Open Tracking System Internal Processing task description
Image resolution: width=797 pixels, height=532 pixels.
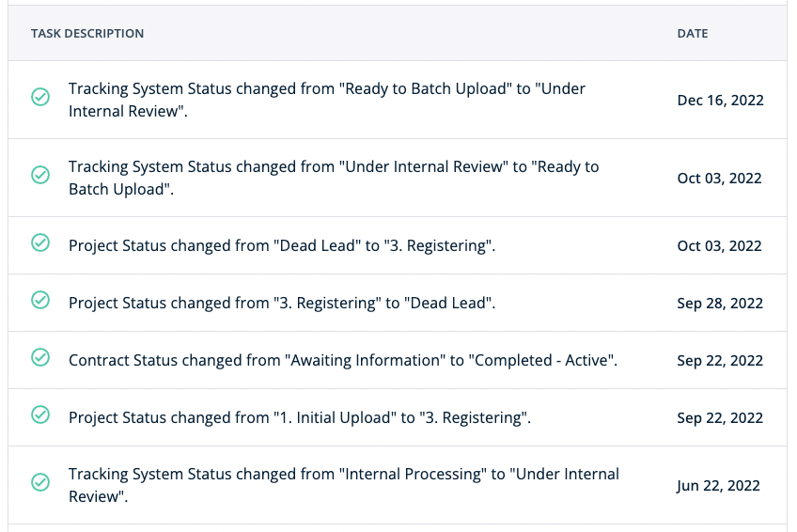pos(344,485)
